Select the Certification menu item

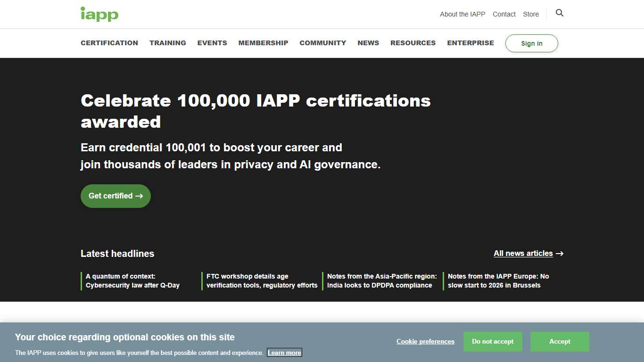click(109, 43)
